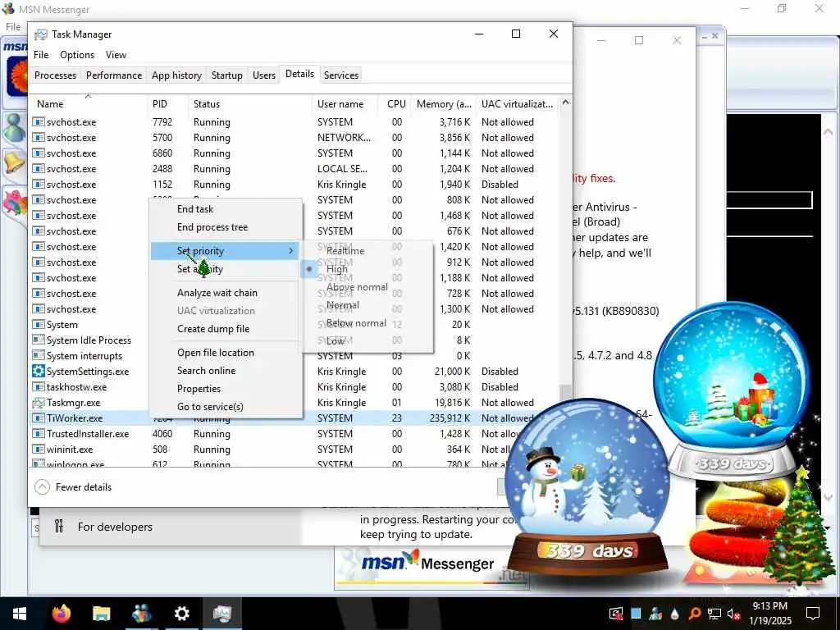
Task: Click the Christmas tree desktop decoration
Action: point(799,527)
